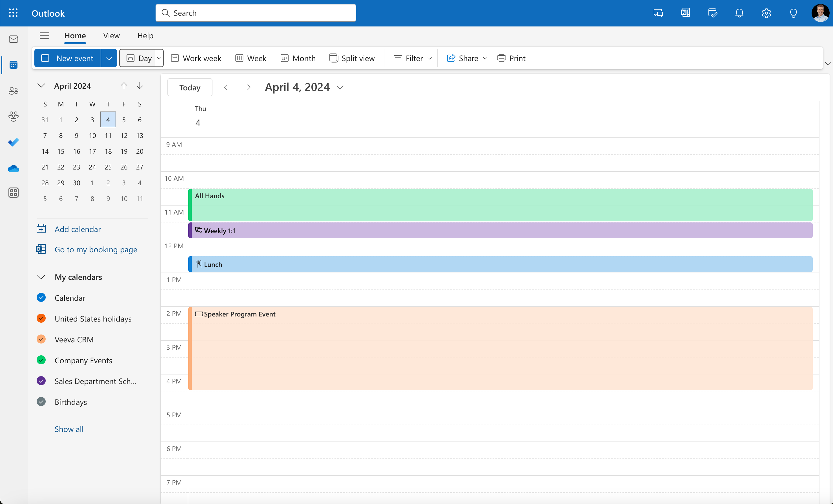
Task: Click the Today button
Action: point(190,88)
